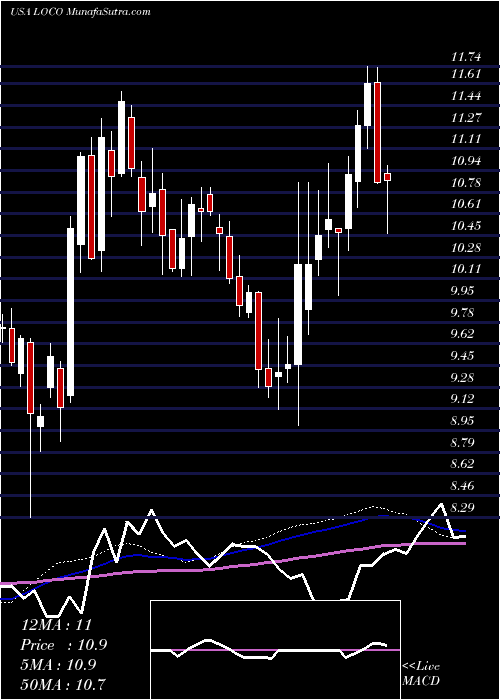Click the 10.45 price axis label
Viewport: 500px width, 700px height.
(466, 225)
